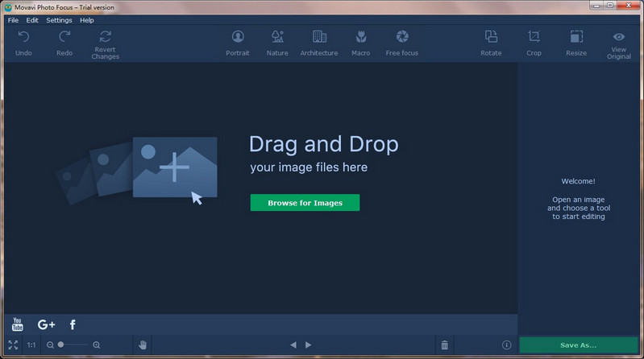The image size is (644, 359).
Task: Select the Nature focus tool
Action: (x=277, y=37)
